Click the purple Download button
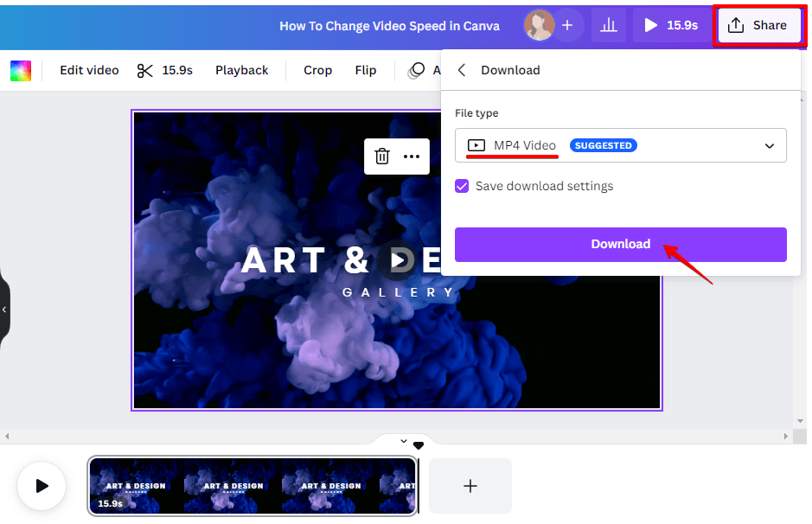 click(620, 245)
